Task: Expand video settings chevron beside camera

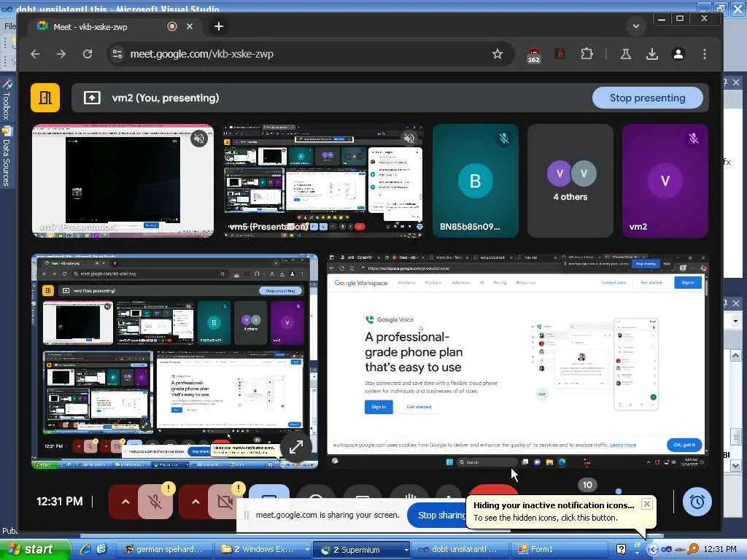Action: click(x=196, y=502)
